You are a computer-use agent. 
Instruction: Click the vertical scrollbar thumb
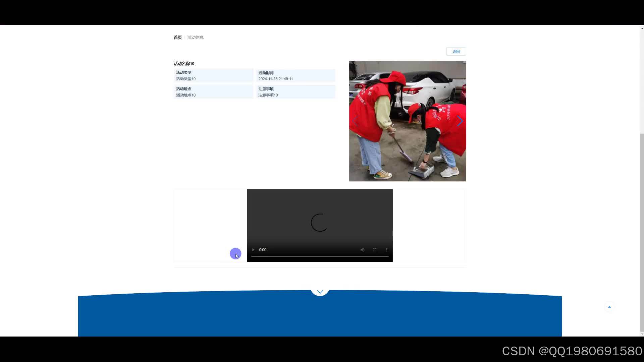click(x=642, y=231)
